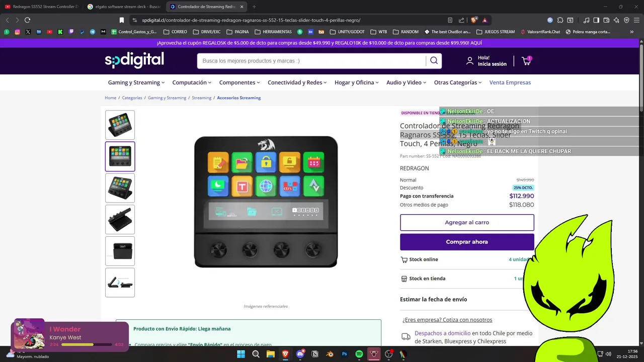Screen dimensions: 644x362
Task: Click the Inicia sesión link
Action: click(492, 64)
